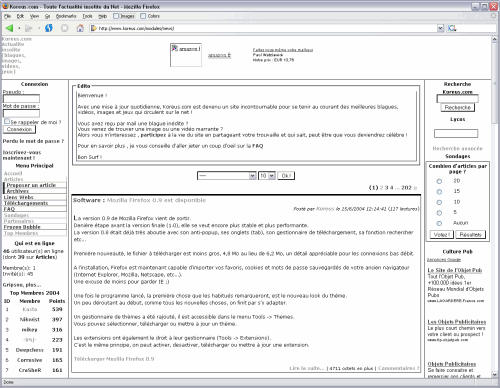
Task: Click the blue Reload icon
Action: [x=49, y=28]
